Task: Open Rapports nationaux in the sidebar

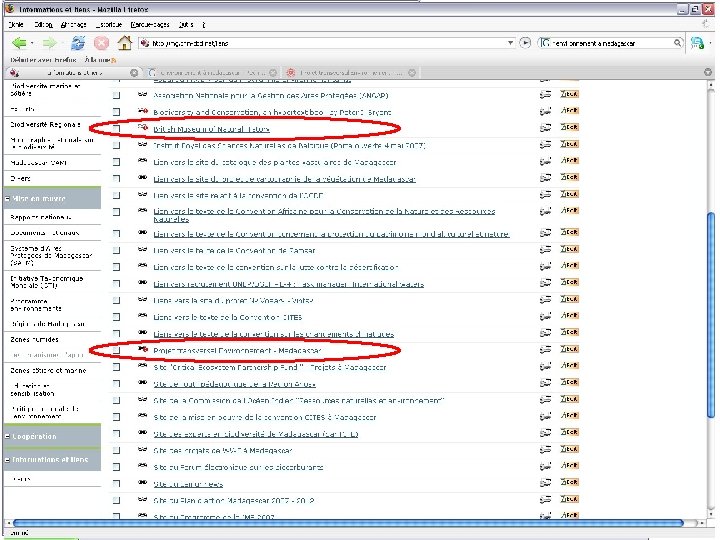Action: click(40, 217)
